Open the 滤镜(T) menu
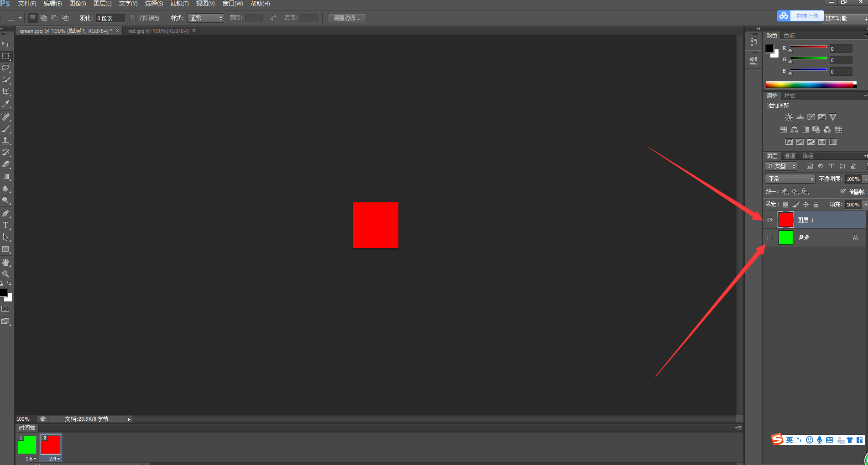868x465 pixels. click(179, 4)
